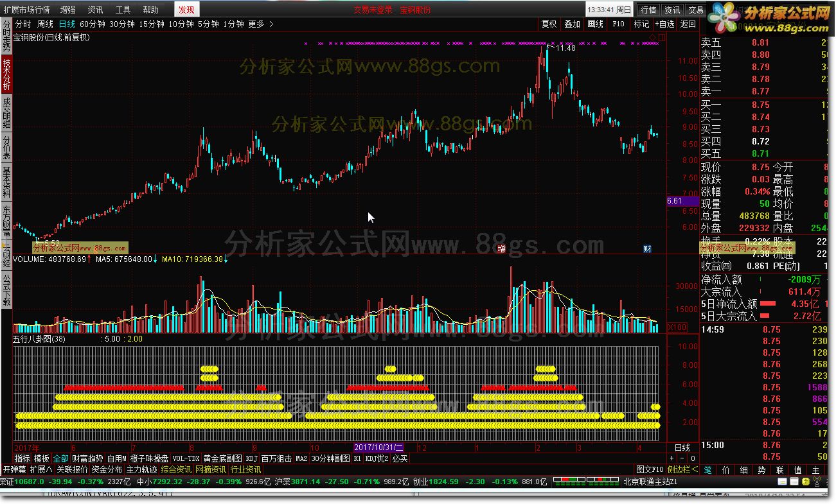Click the 复权 toolbar button

click(549, 24)
